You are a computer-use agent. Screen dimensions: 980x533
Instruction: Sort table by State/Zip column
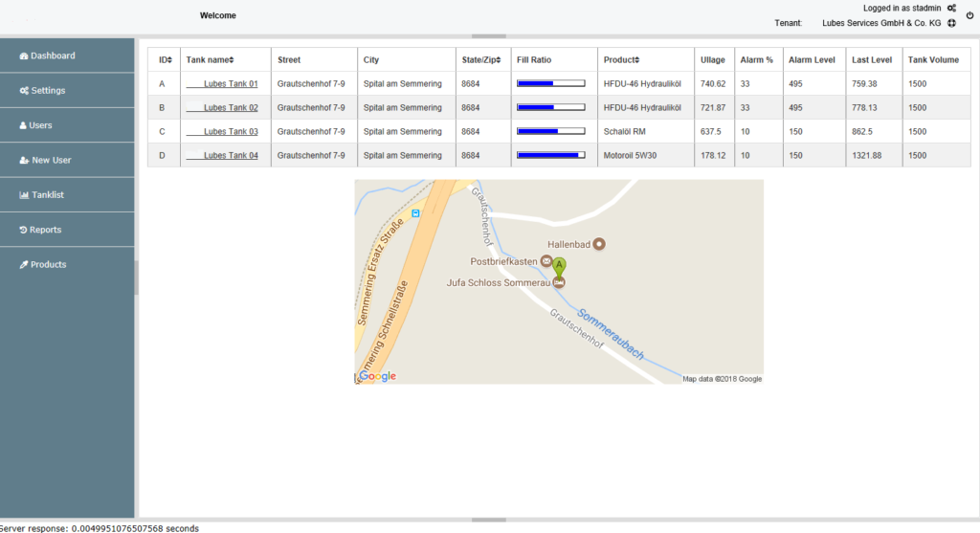pos(481,60)
